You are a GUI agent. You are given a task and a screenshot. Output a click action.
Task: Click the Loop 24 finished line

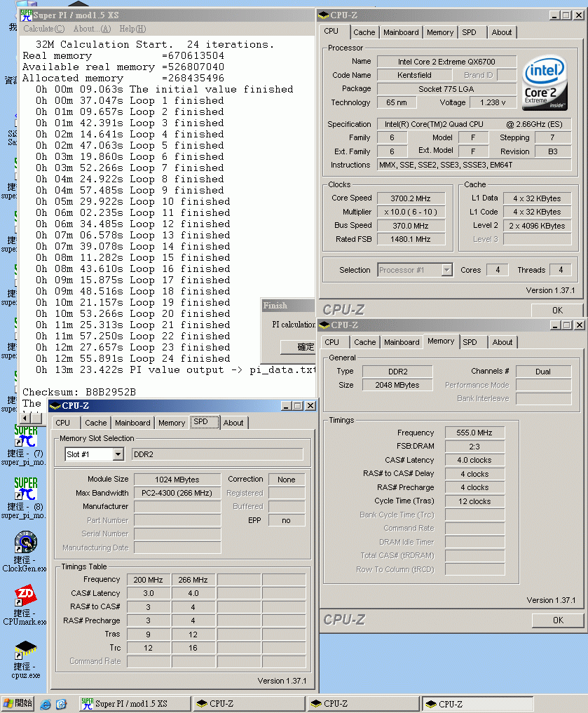click(x=133, y=358)
